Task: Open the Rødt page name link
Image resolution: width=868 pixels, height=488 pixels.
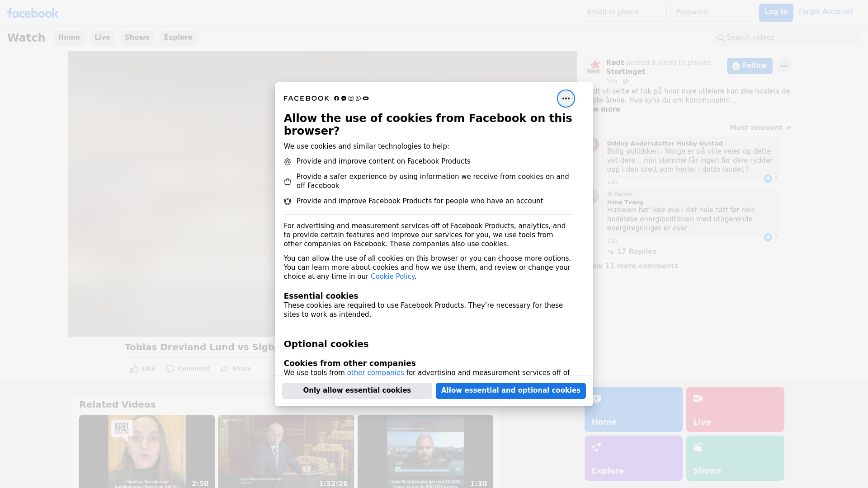Action: (x=615, y=63)
